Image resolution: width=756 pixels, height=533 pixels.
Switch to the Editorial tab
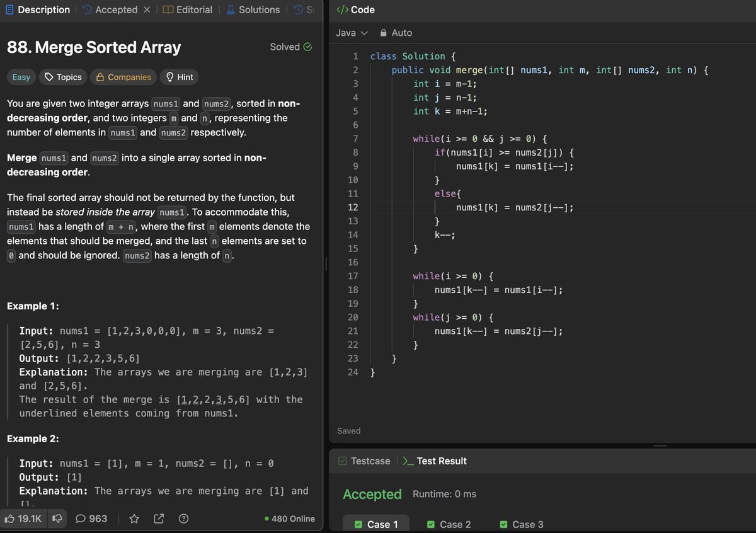pos(187,10)
